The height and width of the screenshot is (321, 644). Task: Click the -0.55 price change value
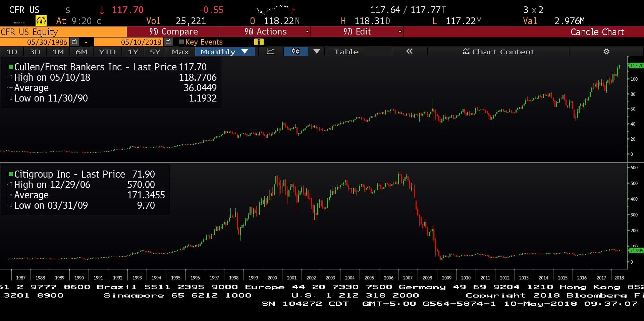tap(211, 10)
